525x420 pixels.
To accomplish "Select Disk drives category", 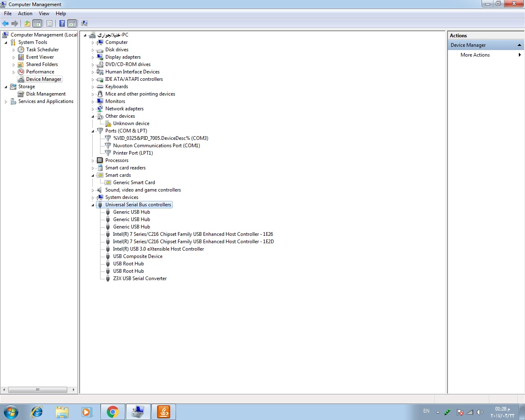I will coord(117,50).
